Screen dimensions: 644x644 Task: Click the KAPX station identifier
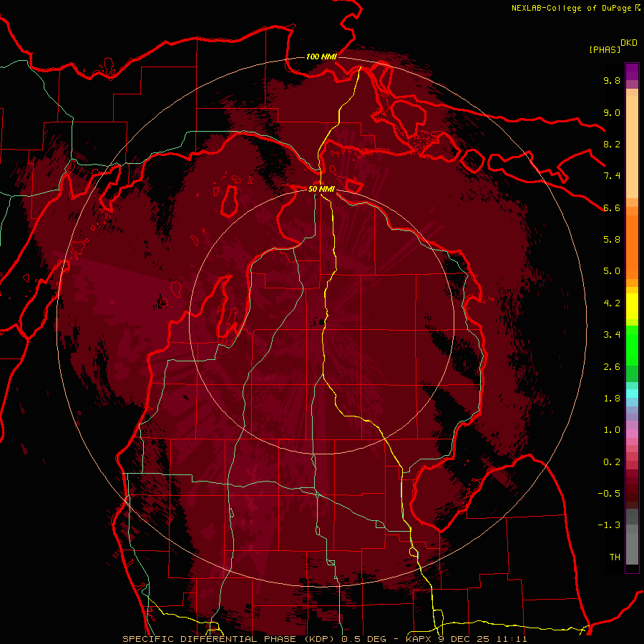click(x=419, y=639)
